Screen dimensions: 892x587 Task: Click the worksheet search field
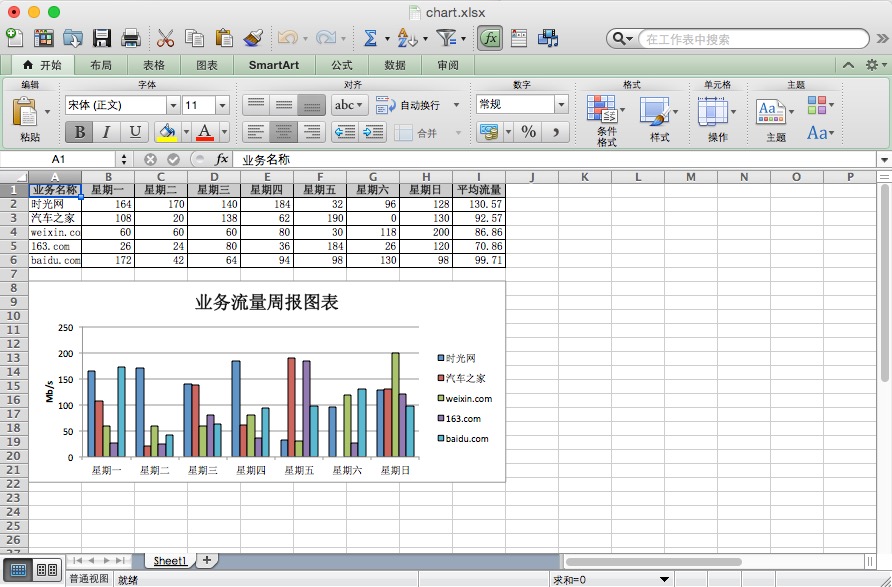[750, 39]
